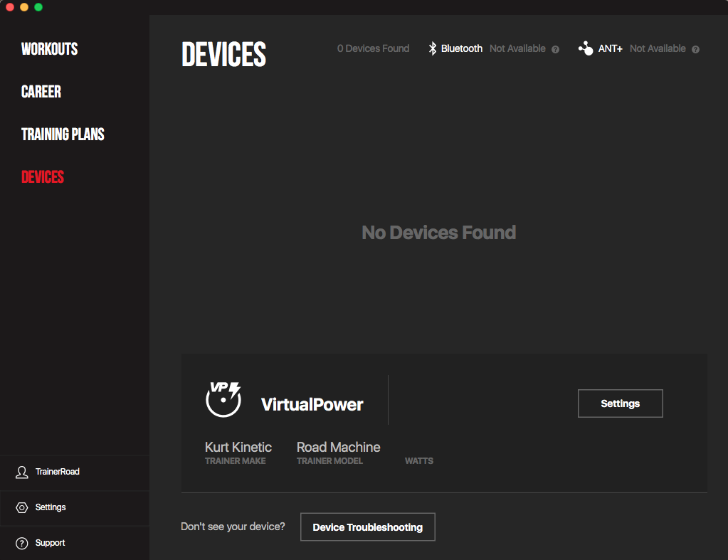Click the 'Don't see your device?' text

233,527
